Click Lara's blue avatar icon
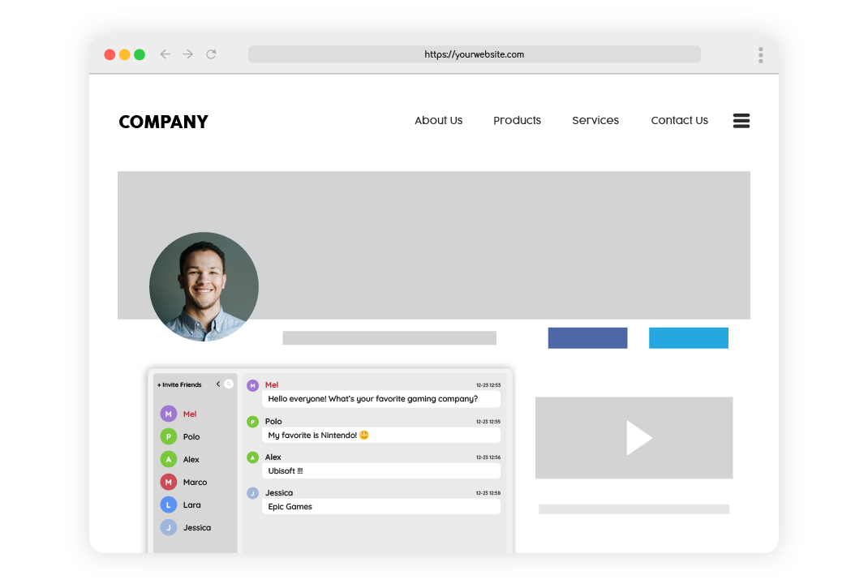868x588 pixels. point(168,504)
